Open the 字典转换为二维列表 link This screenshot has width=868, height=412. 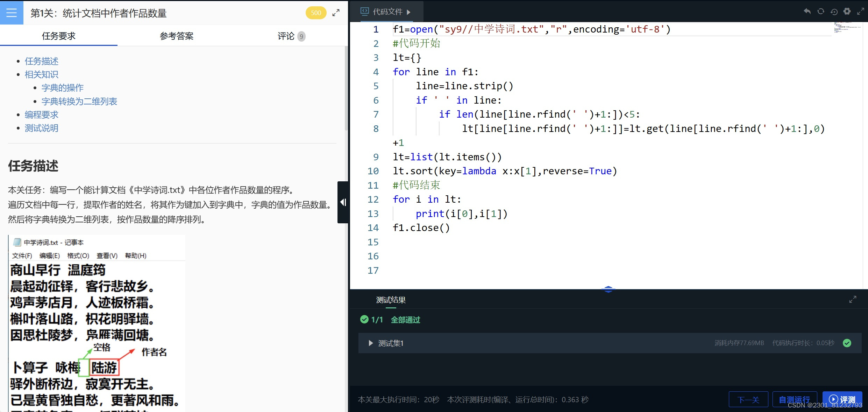tap(79, 102)
